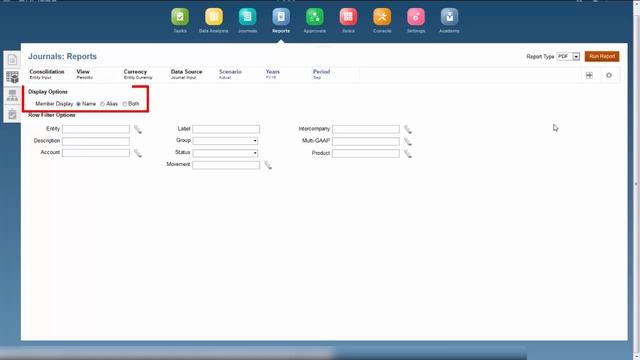Click into the Multi-GAAP input field

(x=366, y=141)
